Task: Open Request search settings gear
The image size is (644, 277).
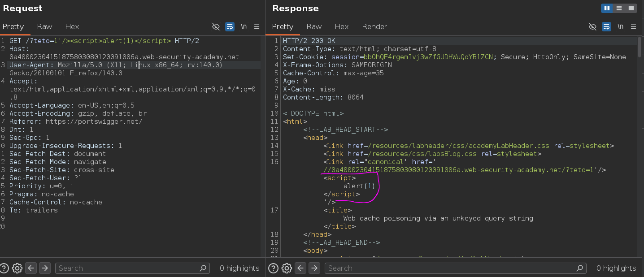Action: 17,268
